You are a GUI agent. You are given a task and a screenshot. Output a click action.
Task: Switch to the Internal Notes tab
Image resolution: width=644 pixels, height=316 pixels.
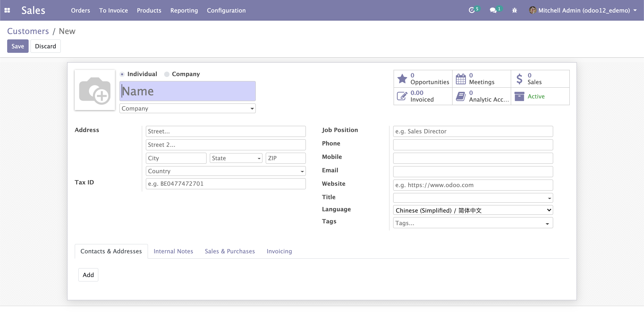173,251
